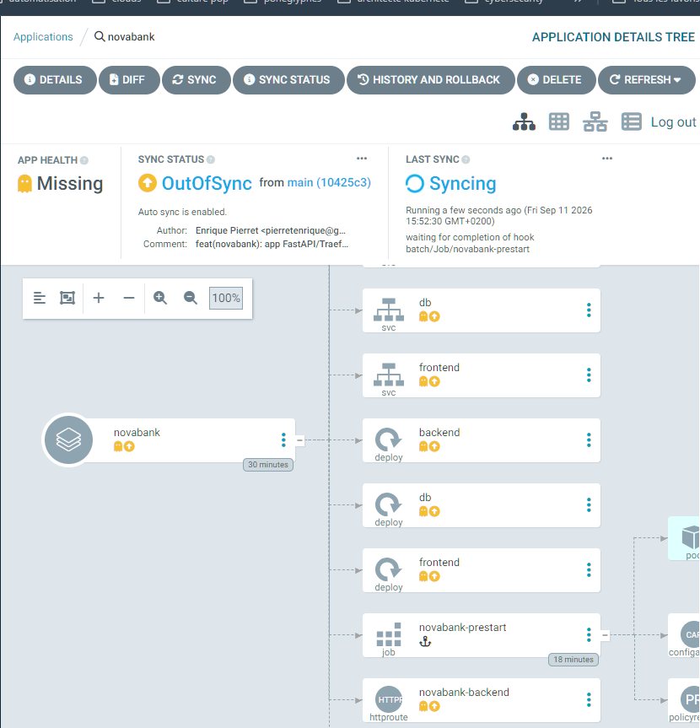Switch to the network view icon
This screenshot has width=700, height=728.
tap(595, 121)
